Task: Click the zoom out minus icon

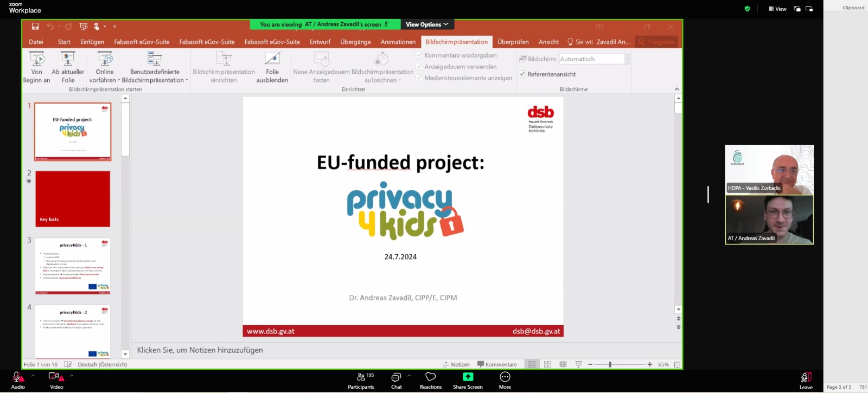Action: [590, 364]
